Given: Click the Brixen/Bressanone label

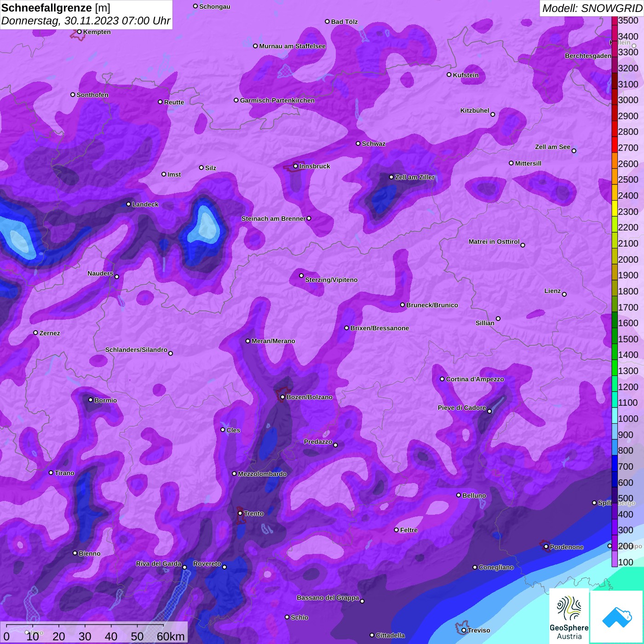Looking at the screenshot, I should click(x=379, y=328).
